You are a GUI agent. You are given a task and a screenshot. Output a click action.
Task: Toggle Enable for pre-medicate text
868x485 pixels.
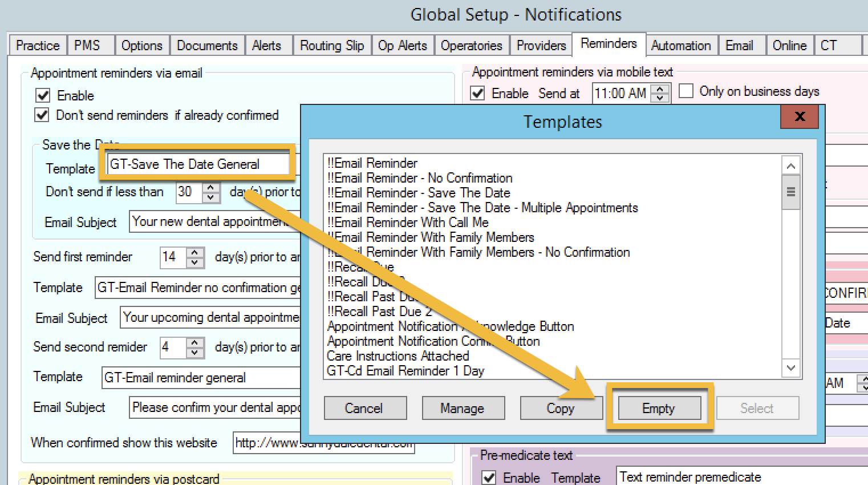pos(489,477)
